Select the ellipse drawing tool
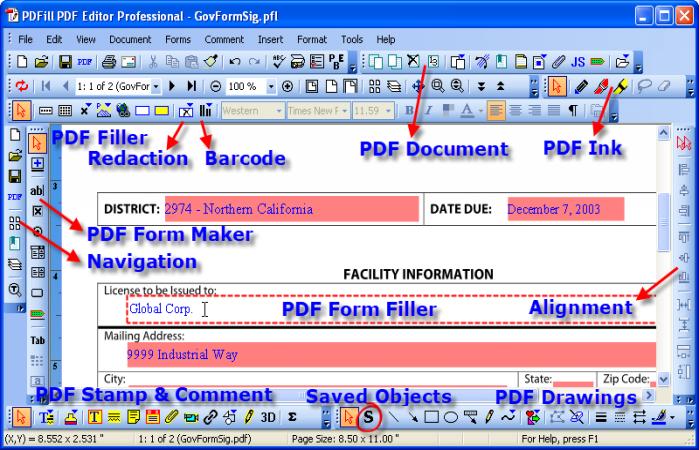The width and height of the screenshot is (699, 450). click(451, 417)
